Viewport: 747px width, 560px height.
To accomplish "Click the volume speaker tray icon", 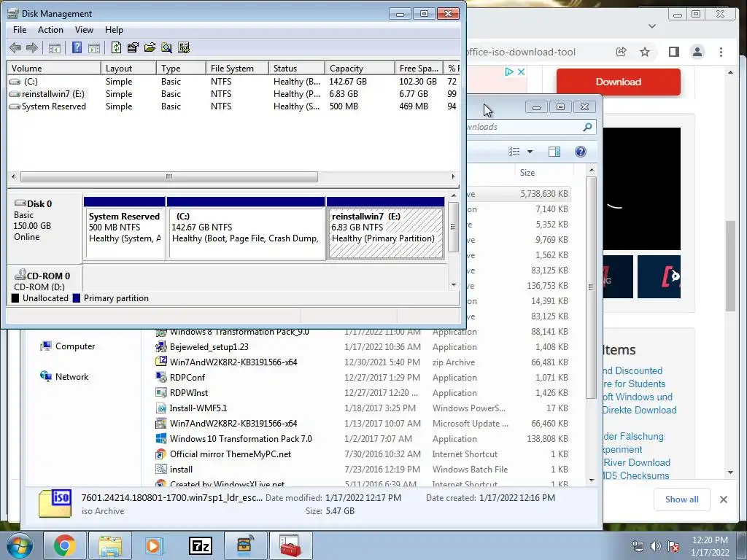I will point(656,546).
